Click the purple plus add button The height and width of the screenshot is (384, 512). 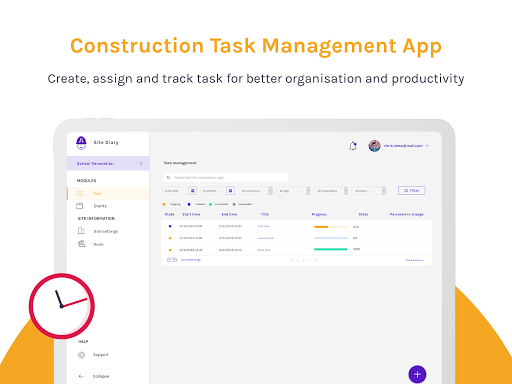pyautogui.click(x=417, y=374)
